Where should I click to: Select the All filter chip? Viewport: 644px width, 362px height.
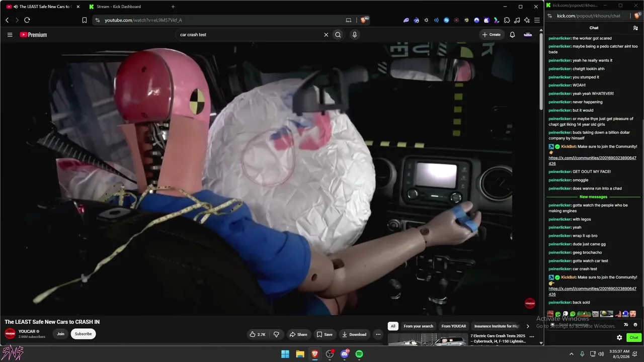click(x=393, y=326)
